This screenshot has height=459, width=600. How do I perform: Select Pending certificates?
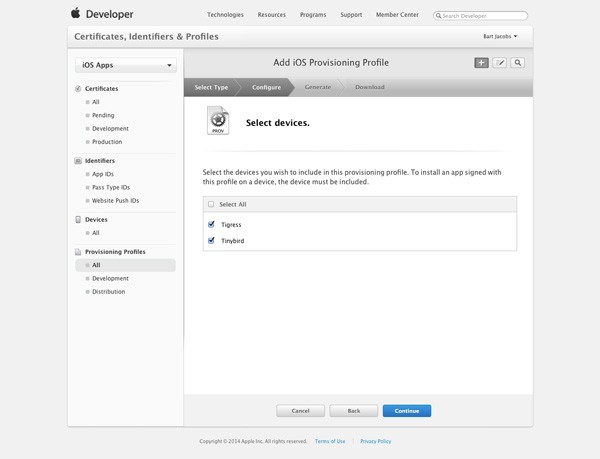coord(103,115)
